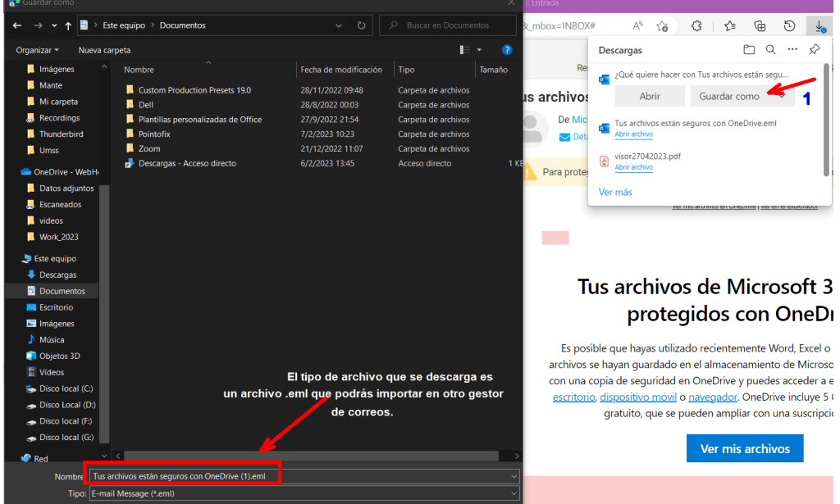Open Edge favorites star list icon
This screenshot has width=840, height=504.
click(729, 25)
